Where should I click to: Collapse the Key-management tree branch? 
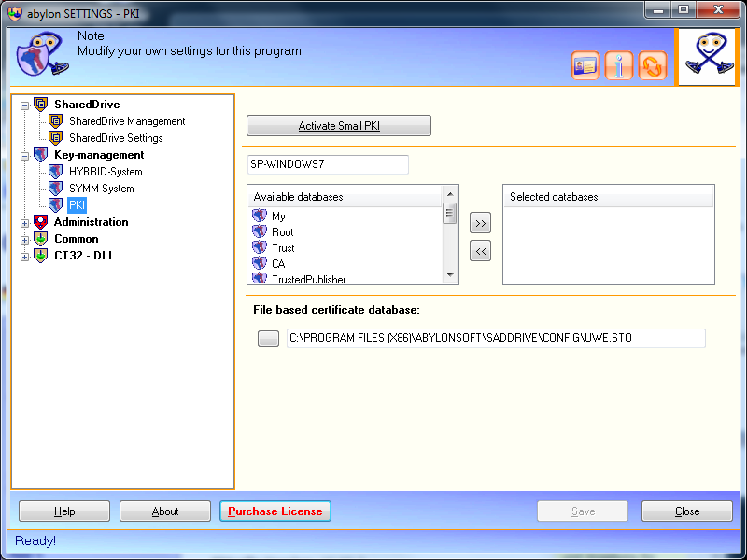(x=25, y=156)
